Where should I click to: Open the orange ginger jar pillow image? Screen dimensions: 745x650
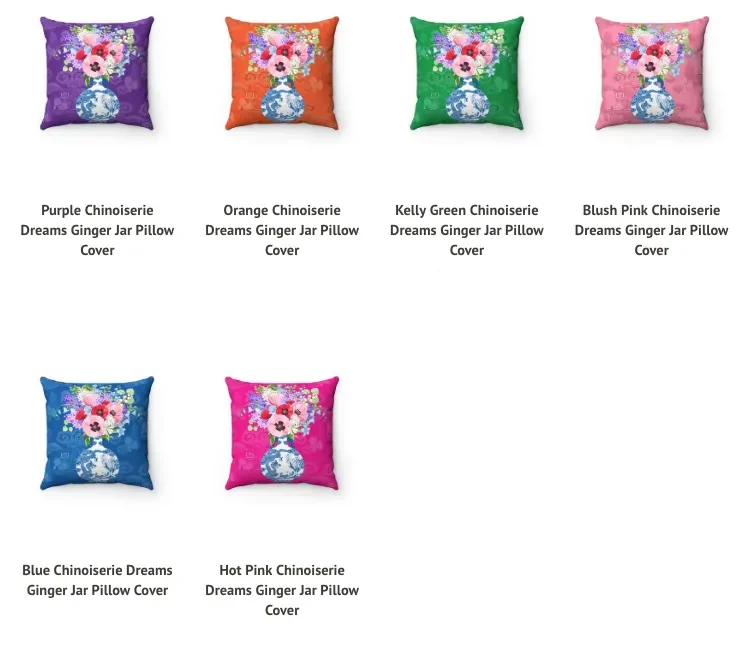click(282, 73)
